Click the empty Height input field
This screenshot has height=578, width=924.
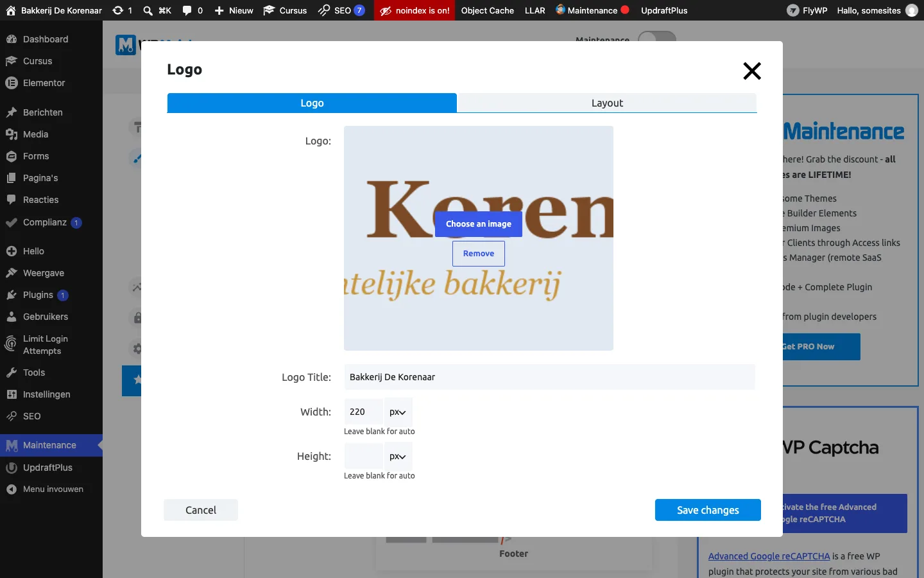364,456
